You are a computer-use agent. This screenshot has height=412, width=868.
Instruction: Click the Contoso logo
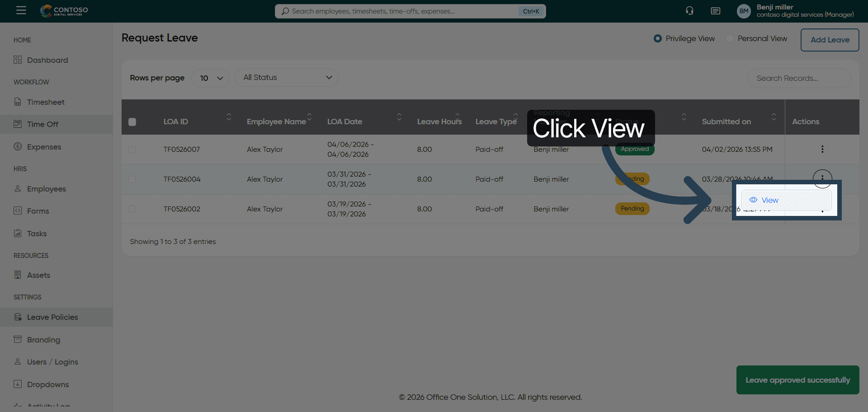tap(64, 11)
